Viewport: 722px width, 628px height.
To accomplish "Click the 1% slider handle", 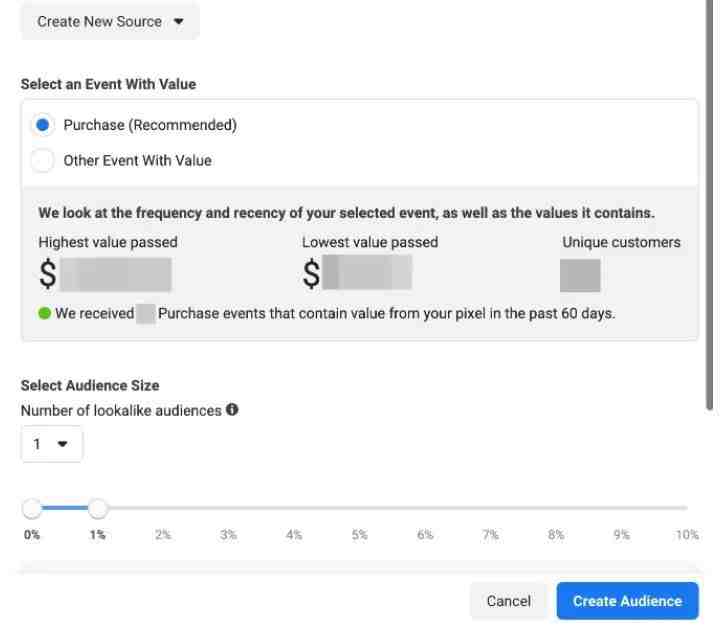I will (x=98, y=508).
